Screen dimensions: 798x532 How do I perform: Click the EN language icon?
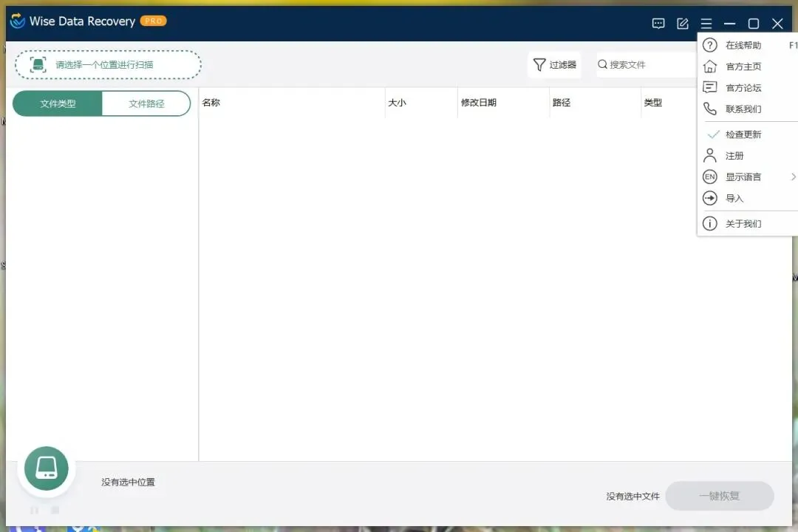pyautogui.click(x=709, y=177)
